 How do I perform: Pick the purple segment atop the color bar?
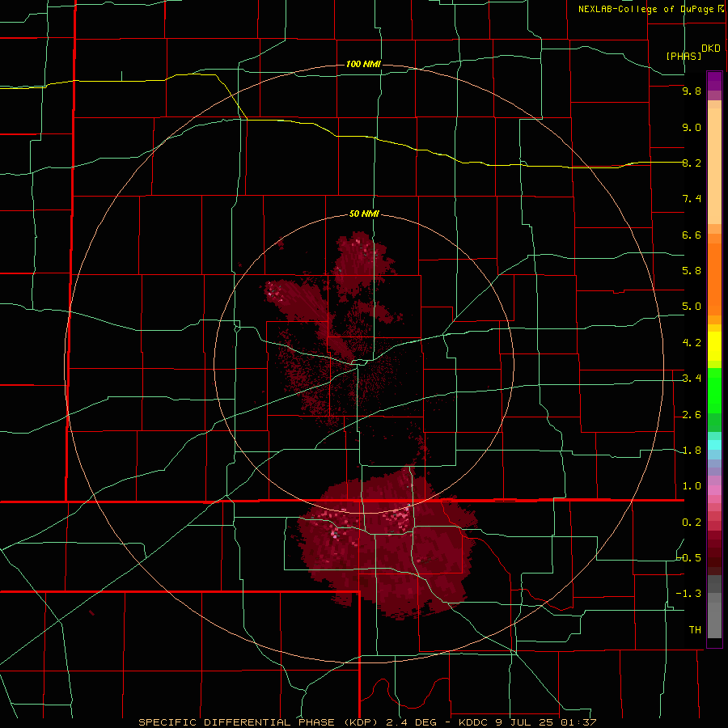(x=714, y=81)
